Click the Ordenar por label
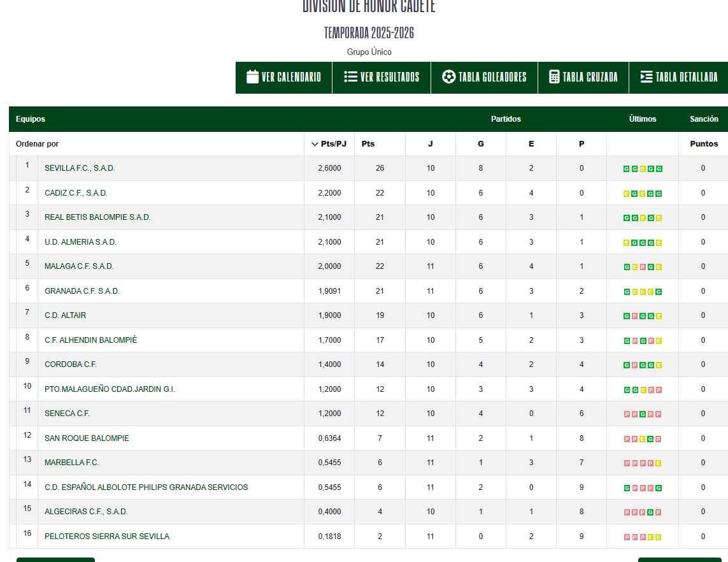Viewport: 728px width, 562px height. (x=37, y=144)
